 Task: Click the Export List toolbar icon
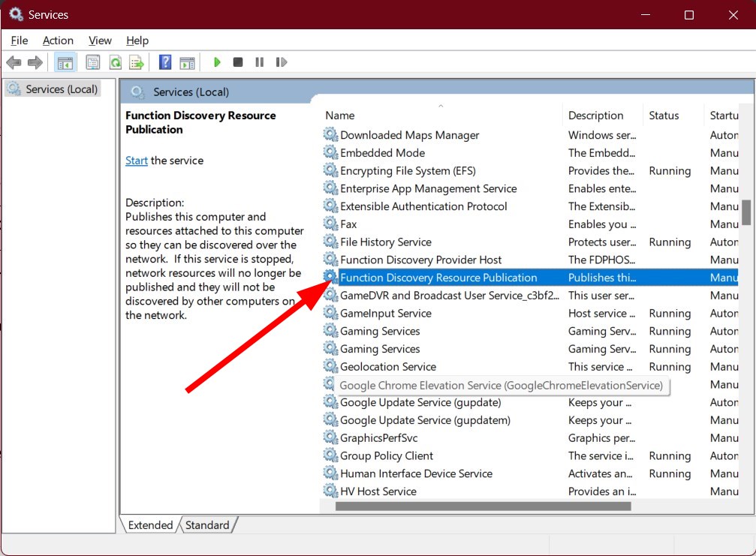click(x=137, y=62)
